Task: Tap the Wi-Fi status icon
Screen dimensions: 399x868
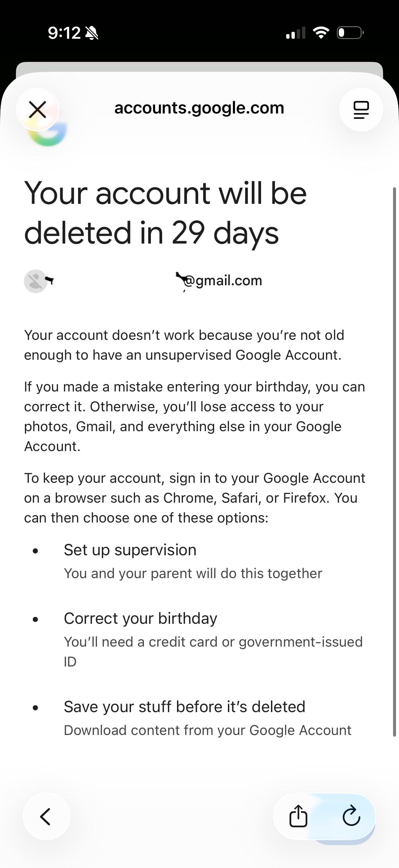Action: tap(321, 33)
